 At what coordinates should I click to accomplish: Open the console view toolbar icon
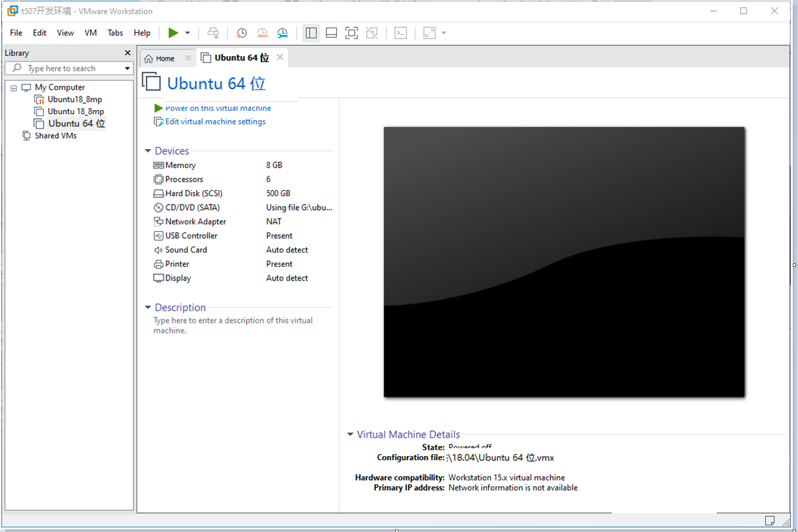[x=400, y=33]
